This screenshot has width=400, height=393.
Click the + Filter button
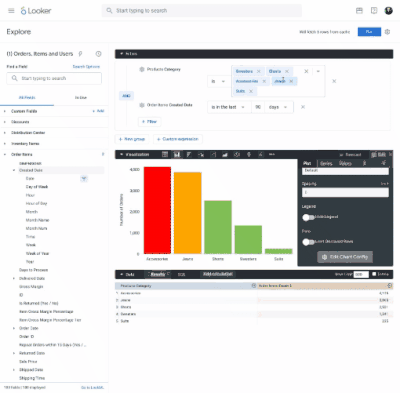click(149, 122)
